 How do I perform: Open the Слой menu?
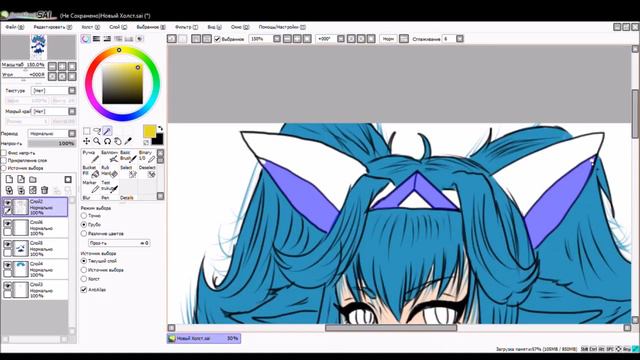[x=118, y=27]
